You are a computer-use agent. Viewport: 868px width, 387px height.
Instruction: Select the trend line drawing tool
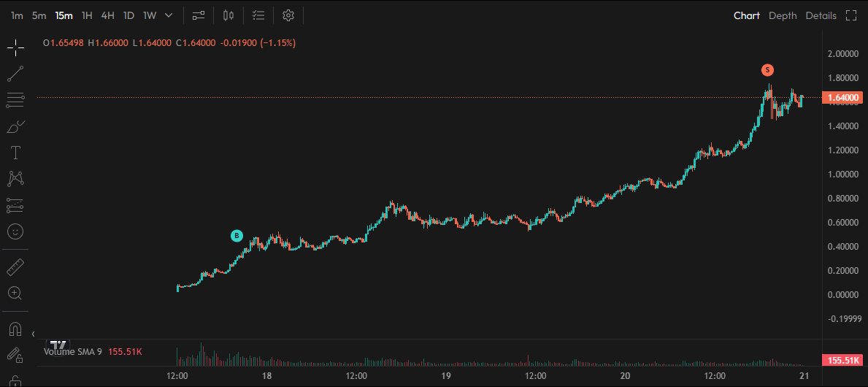point(15,74)
